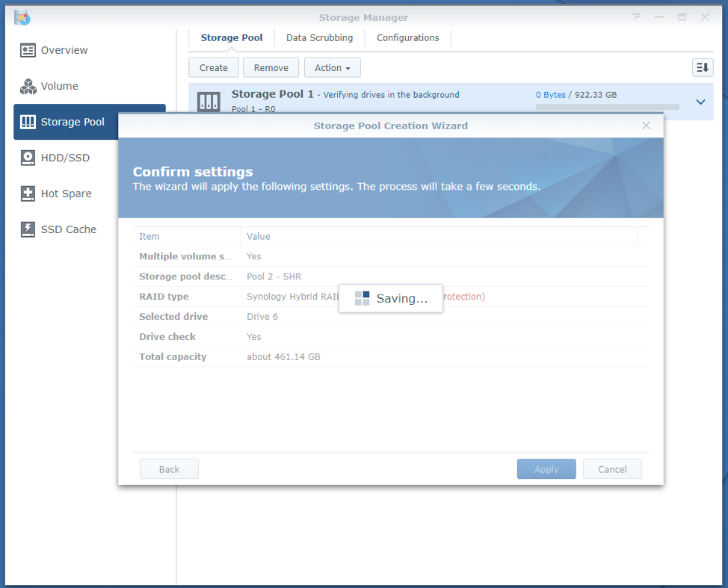The height and width of the screenshot is (588, 728).
Task: Click the Create storage pool button
Action: pyautogui.click(x=213, y=67)
